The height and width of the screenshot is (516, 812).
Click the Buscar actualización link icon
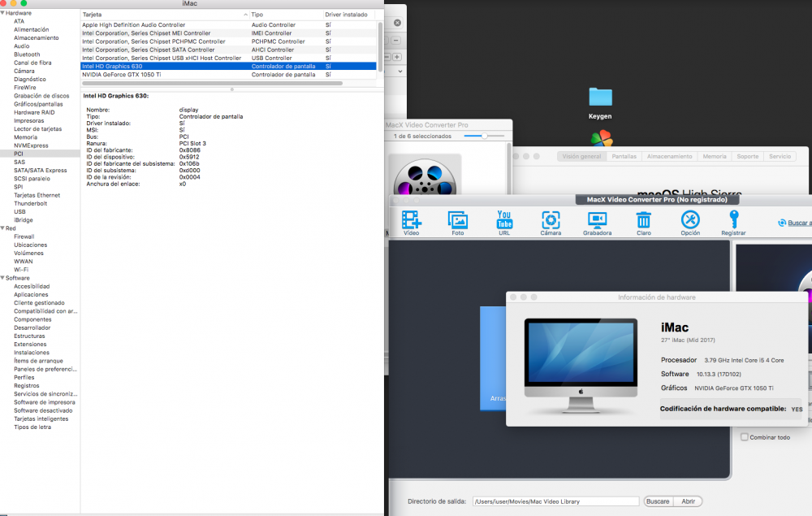tap(782, 223)
